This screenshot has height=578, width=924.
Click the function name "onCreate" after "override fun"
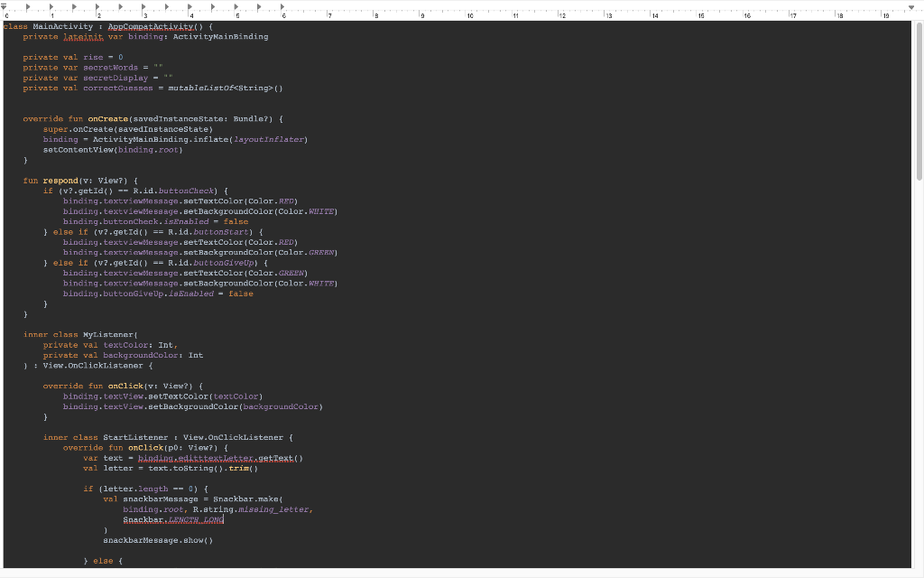point(108,119)
